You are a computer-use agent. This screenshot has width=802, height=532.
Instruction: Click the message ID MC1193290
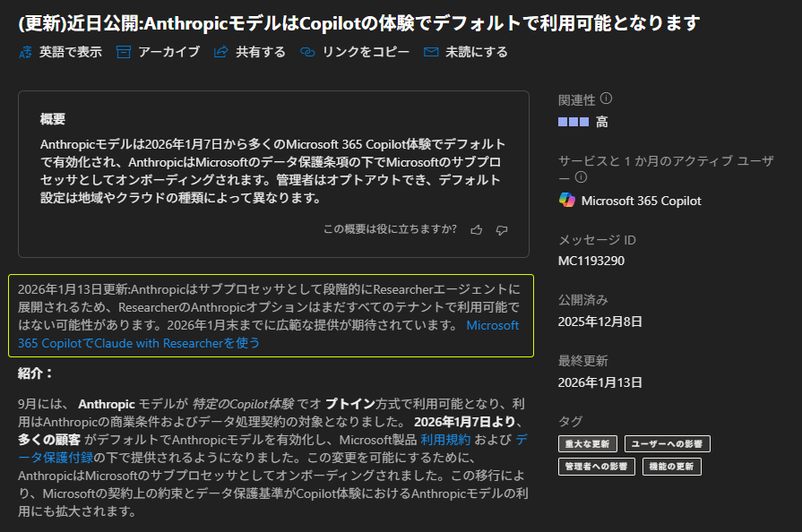(591, 261)
